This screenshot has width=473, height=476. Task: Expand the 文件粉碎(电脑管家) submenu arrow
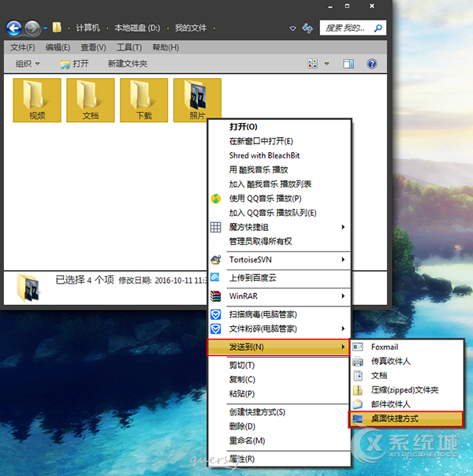[x=343, y=329]
